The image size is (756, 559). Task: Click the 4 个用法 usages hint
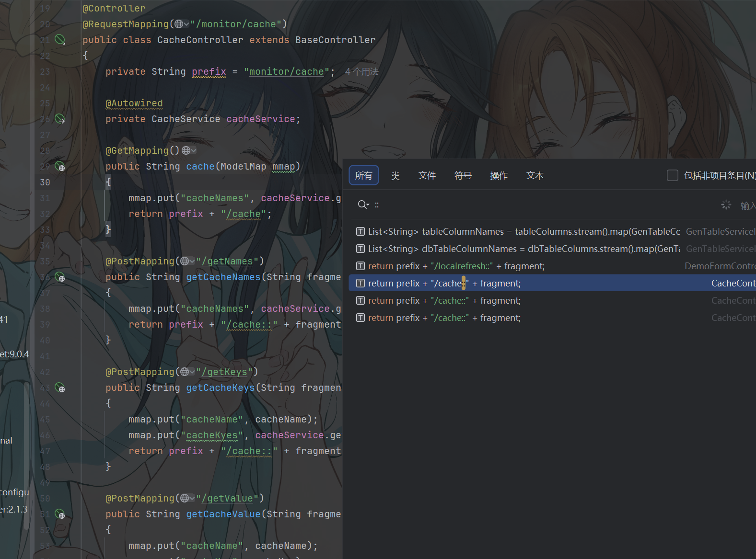(362, 71)
